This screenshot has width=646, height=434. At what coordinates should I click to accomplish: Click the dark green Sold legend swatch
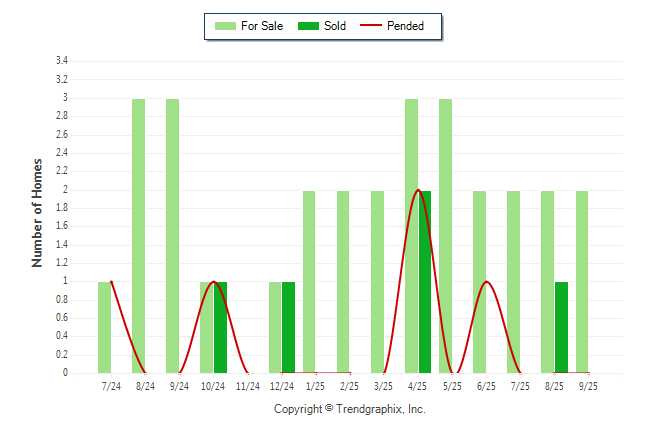(x=311, y=26)
